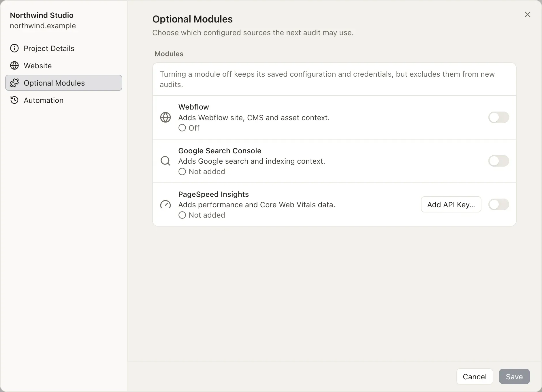Click the Google Search Console title

pos(220,151)
